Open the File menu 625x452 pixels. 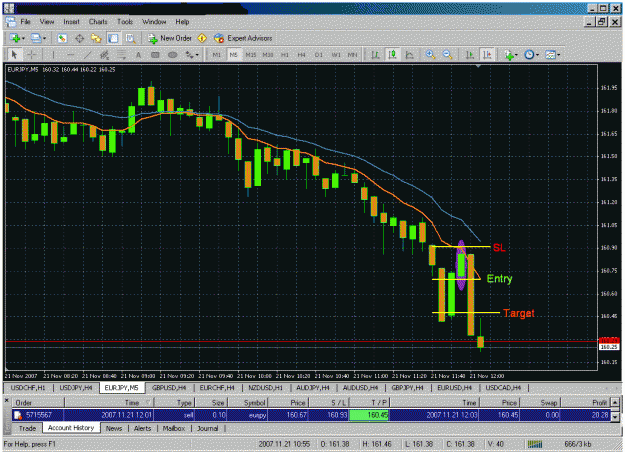point(26,22)
